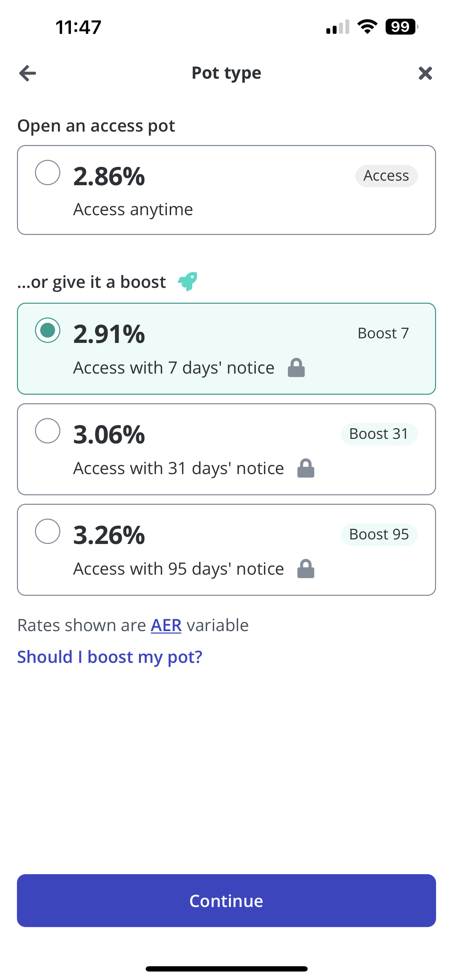Tap the lock icon for 7 days' notice
This screenshot has height=980, width=453.
pos(296,368)
